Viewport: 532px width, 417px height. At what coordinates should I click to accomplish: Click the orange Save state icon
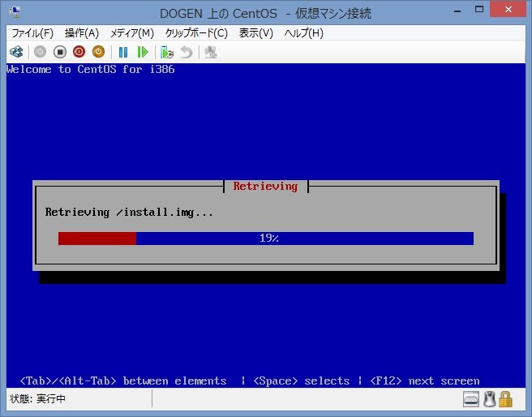coord(98,52)
